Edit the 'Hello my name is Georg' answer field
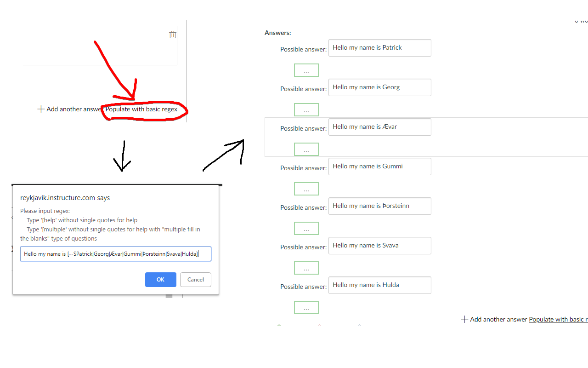The height and width of the screenshot is (368, 588). tap(380, 87)
